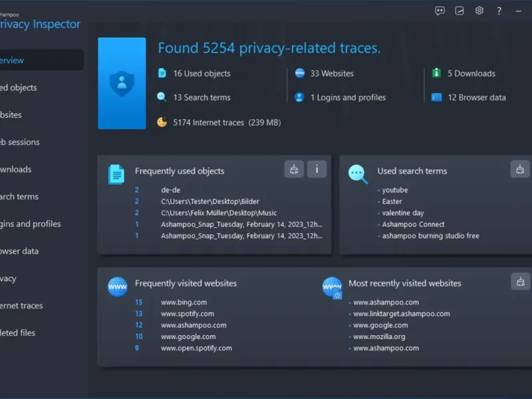Click the 13 Search terms link
Screen dimensions: 532x399
click(202, 97)
